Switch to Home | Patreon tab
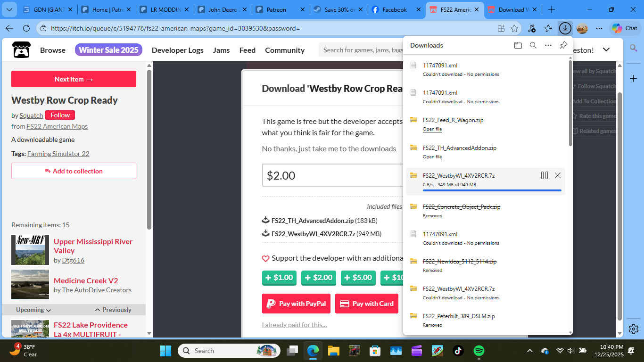 click(x=106, y=9)
